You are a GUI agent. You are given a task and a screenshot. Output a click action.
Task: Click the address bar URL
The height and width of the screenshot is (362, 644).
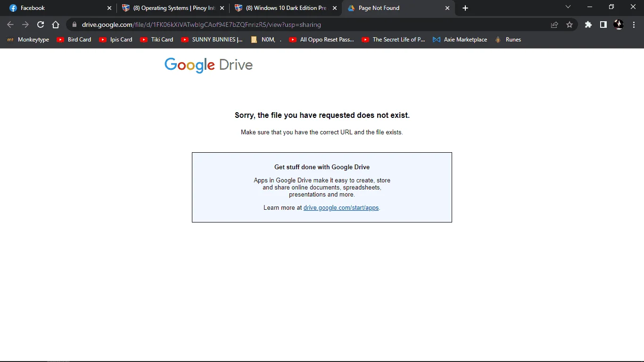coord(201,25)
